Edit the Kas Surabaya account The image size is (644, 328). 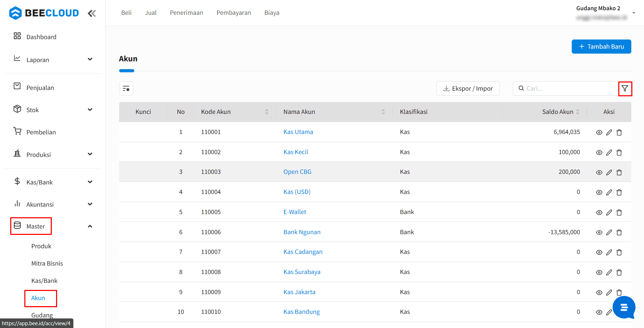coord(609,272)
